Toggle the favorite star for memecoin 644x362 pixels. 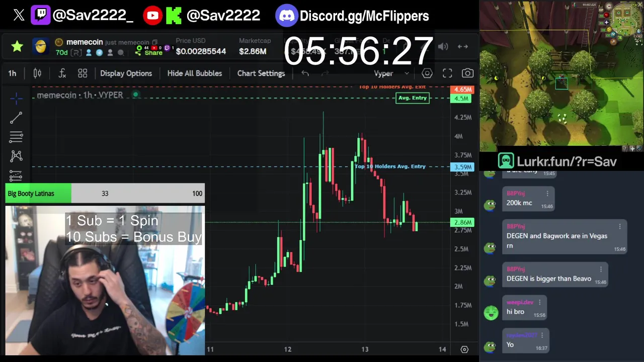pos(17,47)
